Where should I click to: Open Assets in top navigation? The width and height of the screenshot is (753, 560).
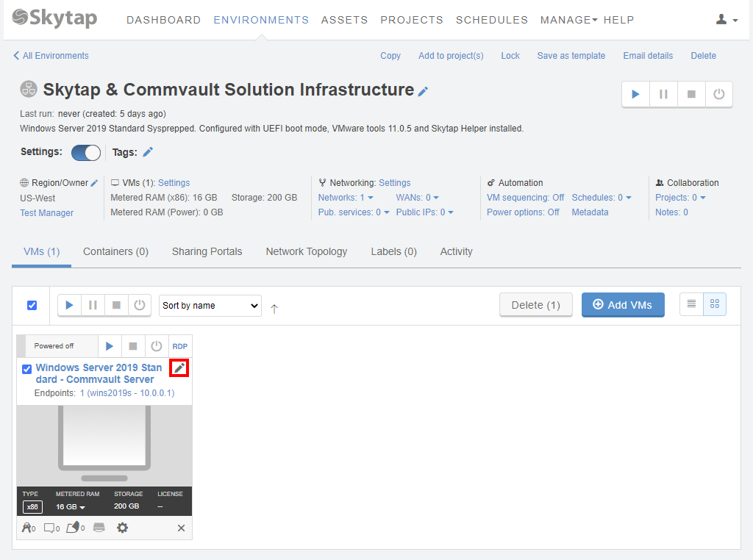[344, 20]
